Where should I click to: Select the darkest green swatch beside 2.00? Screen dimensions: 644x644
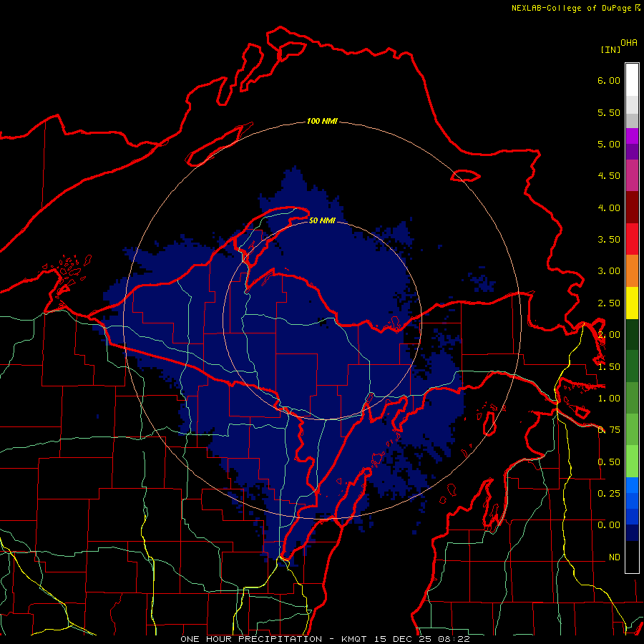click(632, 334)
